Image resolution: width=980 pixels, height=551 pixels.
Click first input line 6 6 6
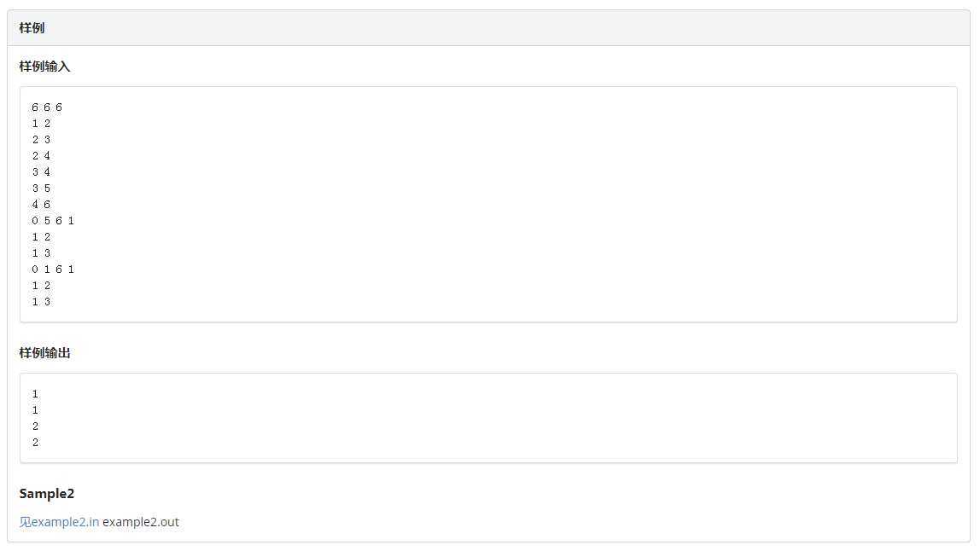47,107
